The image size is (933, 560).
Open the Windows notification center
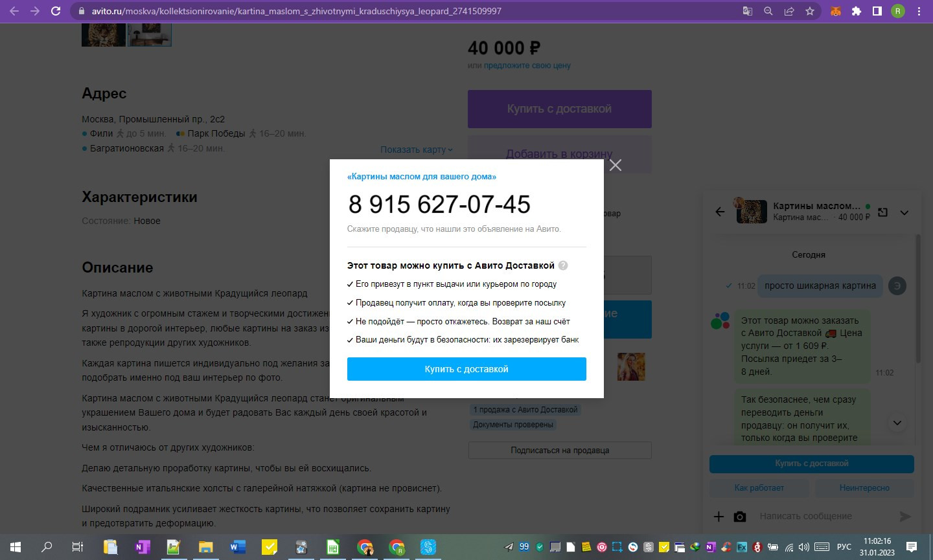pyautogui.click(x=912, y=547)
